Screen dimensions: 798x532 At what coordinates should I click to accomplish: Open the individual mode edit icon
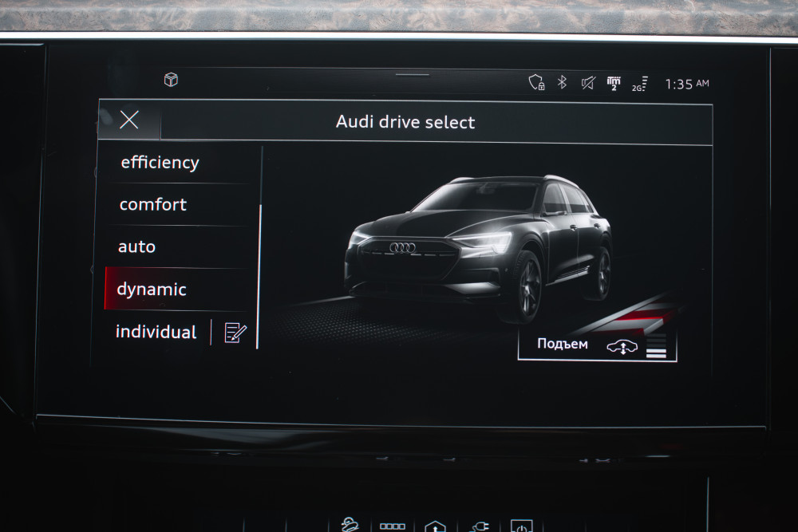pos(235,333)
